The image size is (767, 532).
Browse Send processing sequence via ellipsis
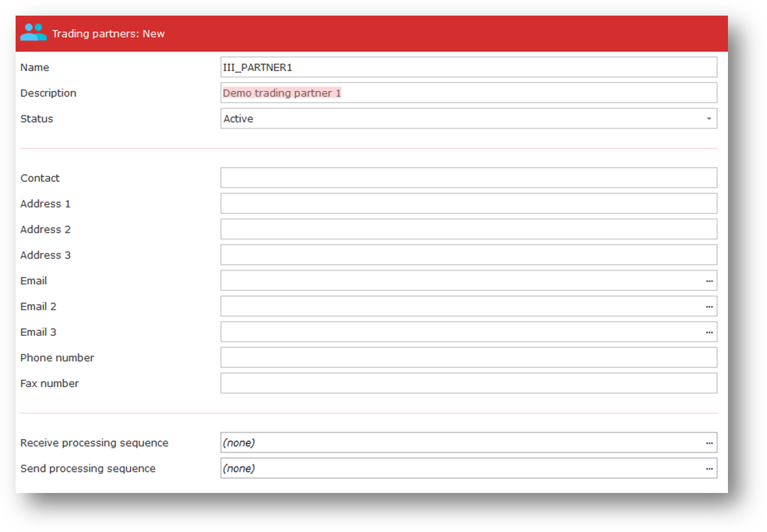(709, 468)
